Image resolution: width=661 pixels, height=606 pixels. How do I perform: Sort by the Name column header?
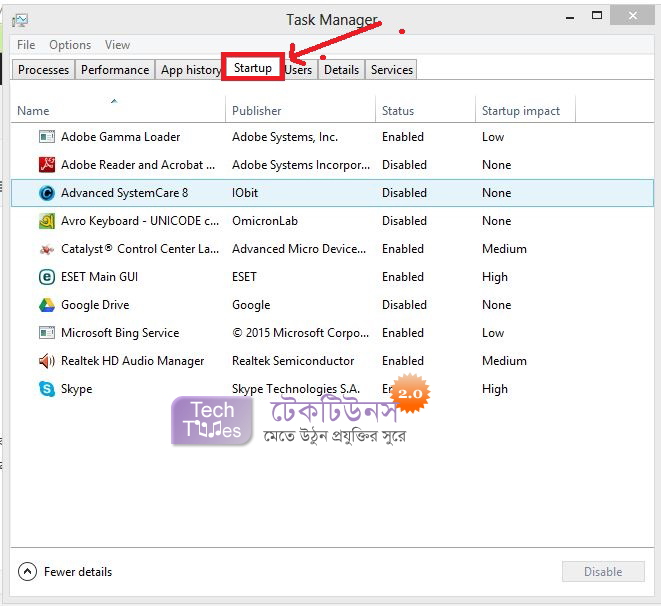118,110
